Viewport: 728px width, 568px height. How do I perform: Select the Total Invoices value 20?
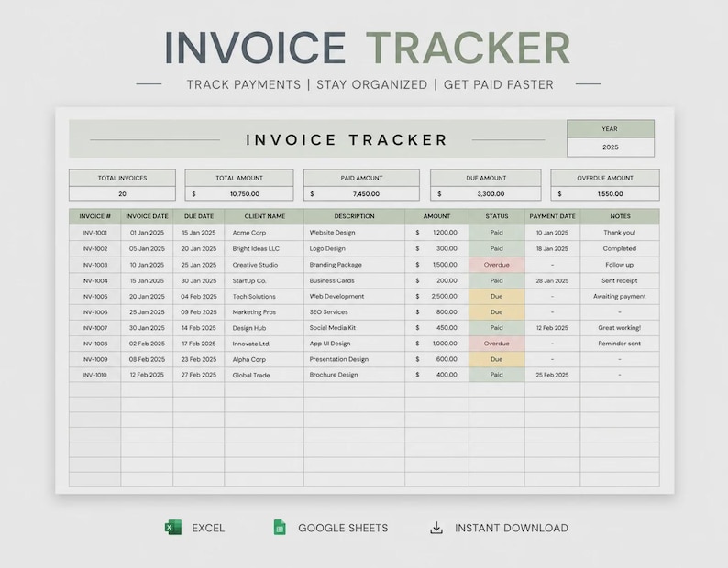(x=122, y=193)
